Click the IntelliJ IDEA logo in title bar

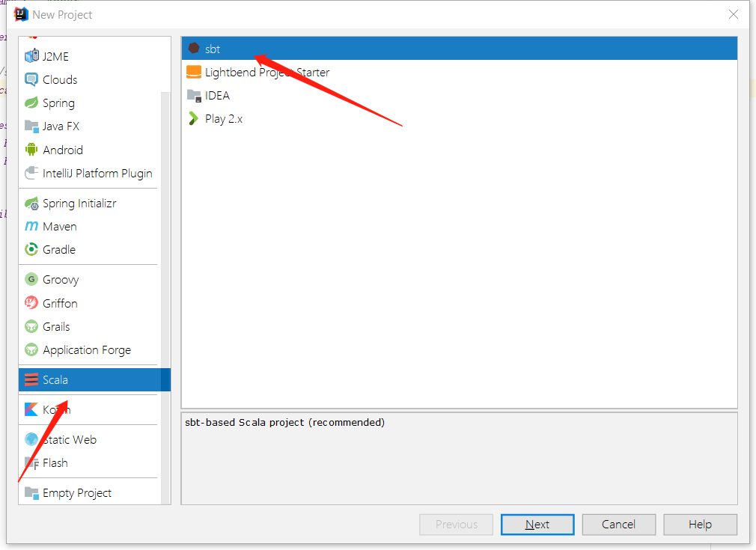coord(21,14)
